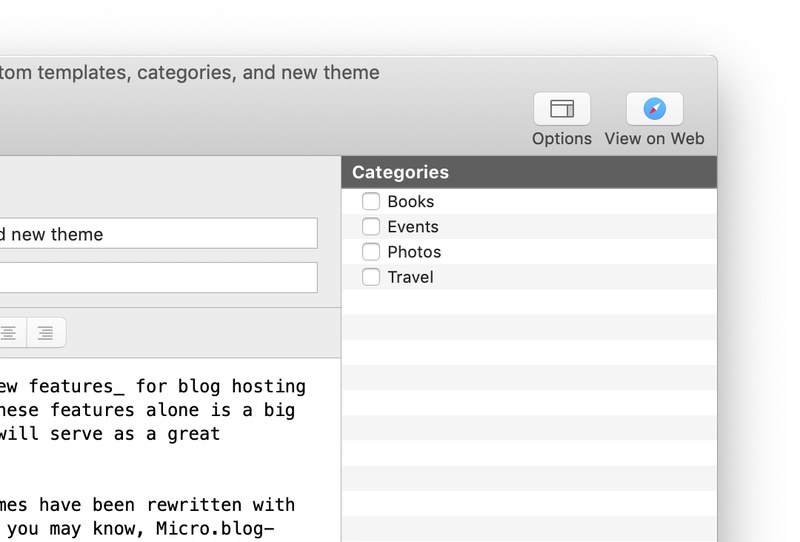Open the Options panel toolbar icon
Screen dimensions: 800x542
coord(562,109)
